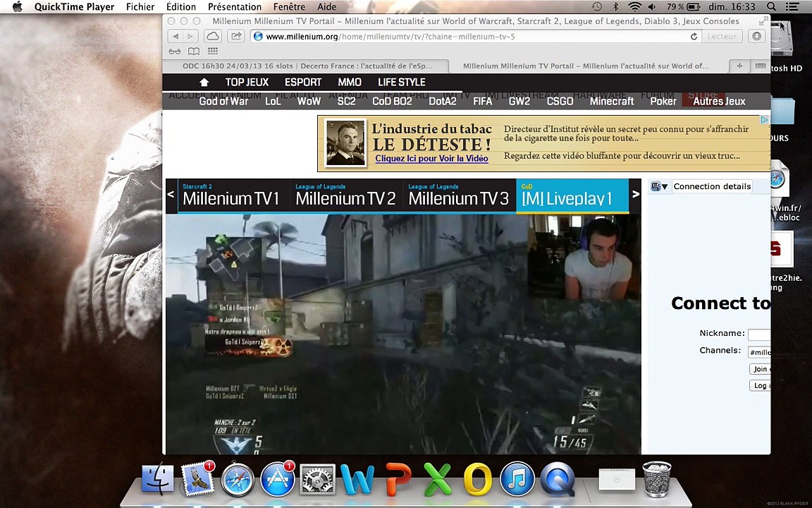Reload the page with the refresh icon
The image size is (812, 508).
tap(694, 36)
